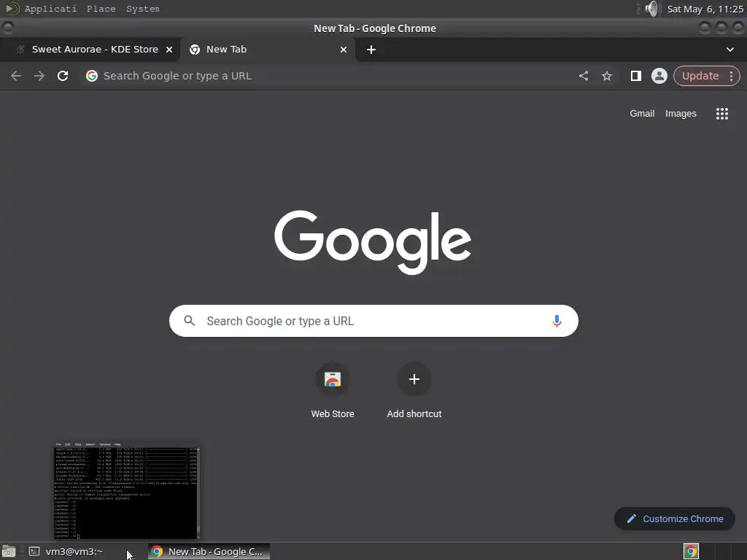The image size is (747, 560).
Task: Click Customize Chrome button
Action: click(x=675, y=519)
